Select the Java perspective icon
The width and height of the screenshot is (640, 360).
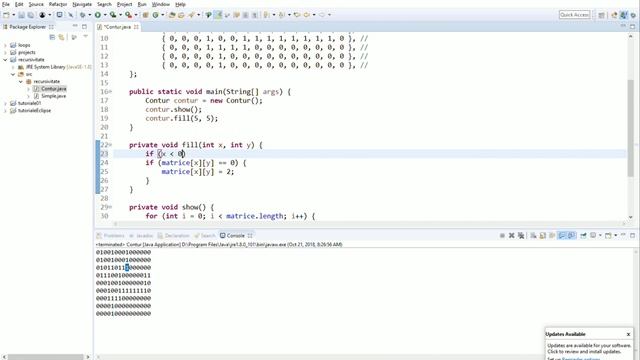(624, 15)
